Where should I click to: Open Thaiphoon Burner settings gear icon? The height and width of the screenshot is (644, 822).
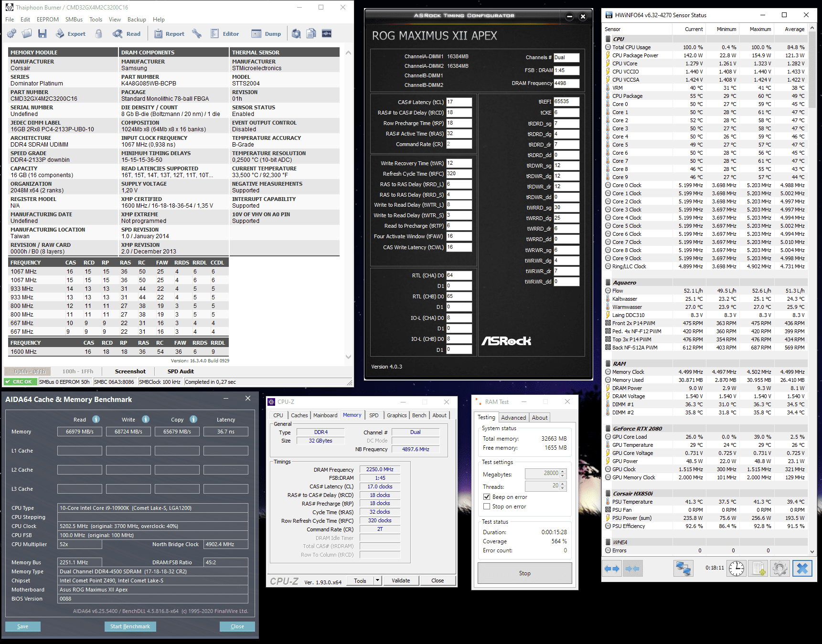(11, 33)
